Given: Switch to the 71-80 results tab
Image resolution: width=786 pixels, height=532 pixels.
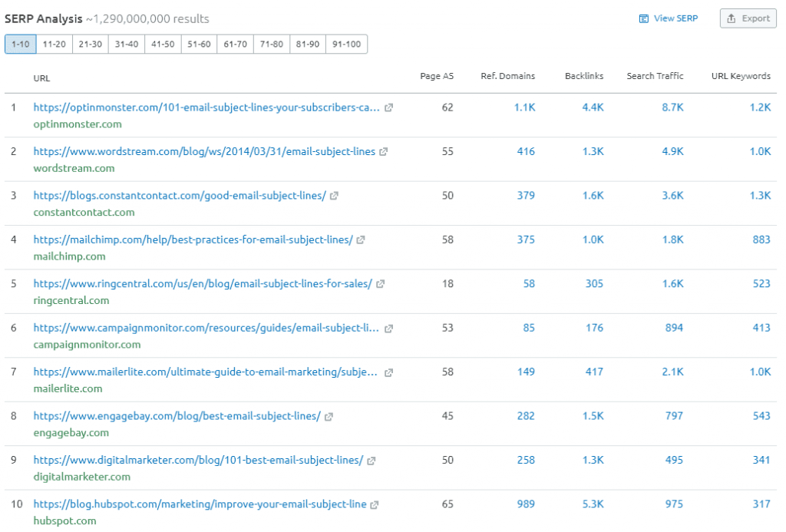Looking at the screenshot, I should tap(271, 44).
